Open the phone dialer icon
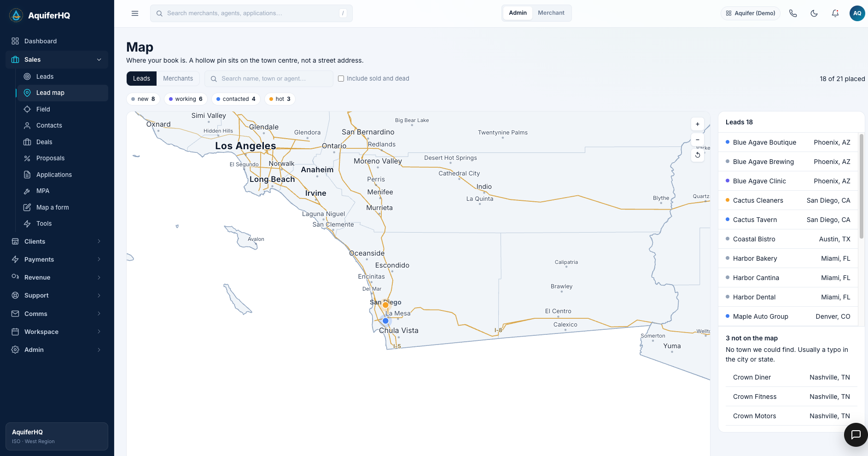The image size is (868, 456). tap(793, 13)
